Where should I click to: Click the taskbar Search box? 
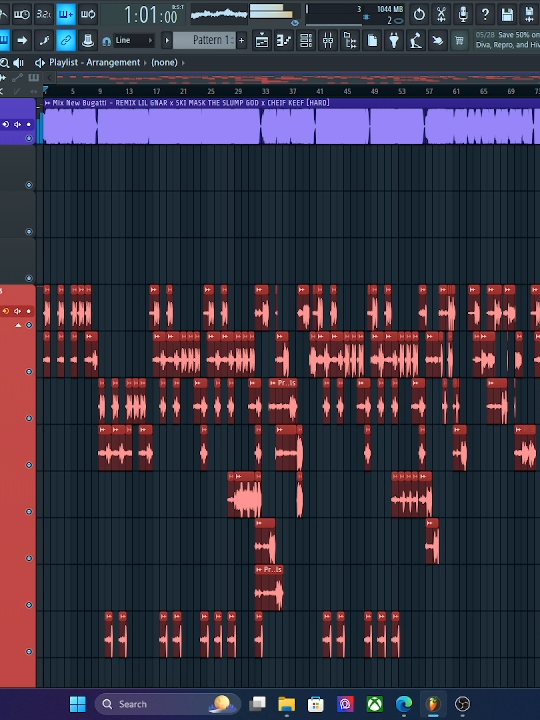(168, 704)
